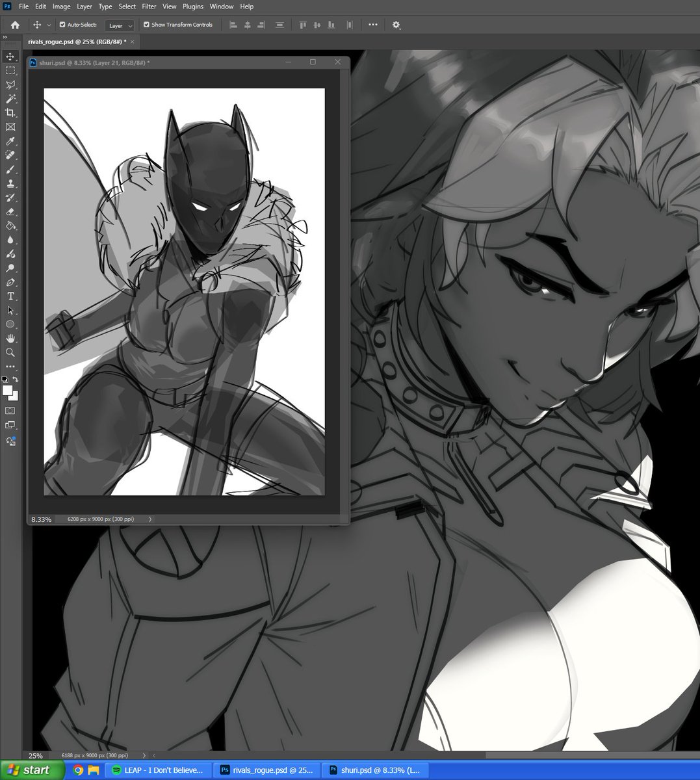The image size is (700, 780).
Task: Align right edges in options bar
Action: coord(261,25)
